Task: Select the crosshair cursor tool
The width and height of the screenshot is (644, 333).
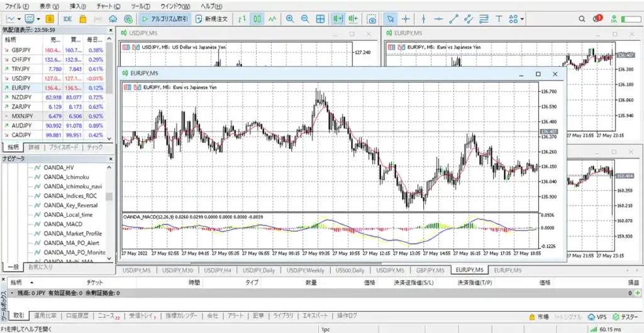Action: coord(406,19)
